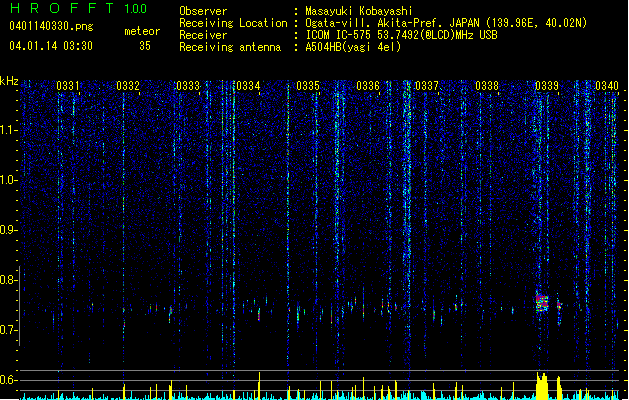Image resolution: width=629 pixels, height=400 pixels.
Task: Click the HROFFT 1.0.0 title text
Action: (x=79, y=8)
